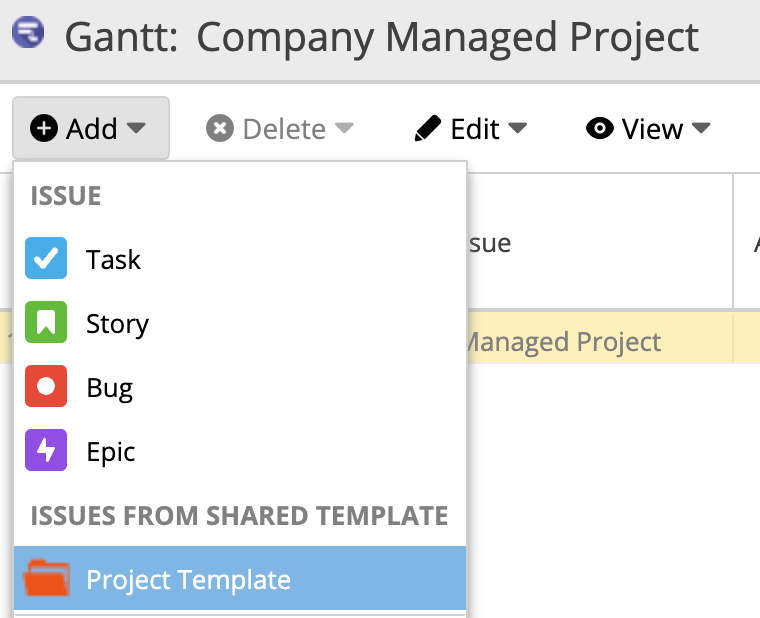Open the Edit dropdown arrow
The width and height of the screenshot is (760, 618).
[x=518, y=129]
